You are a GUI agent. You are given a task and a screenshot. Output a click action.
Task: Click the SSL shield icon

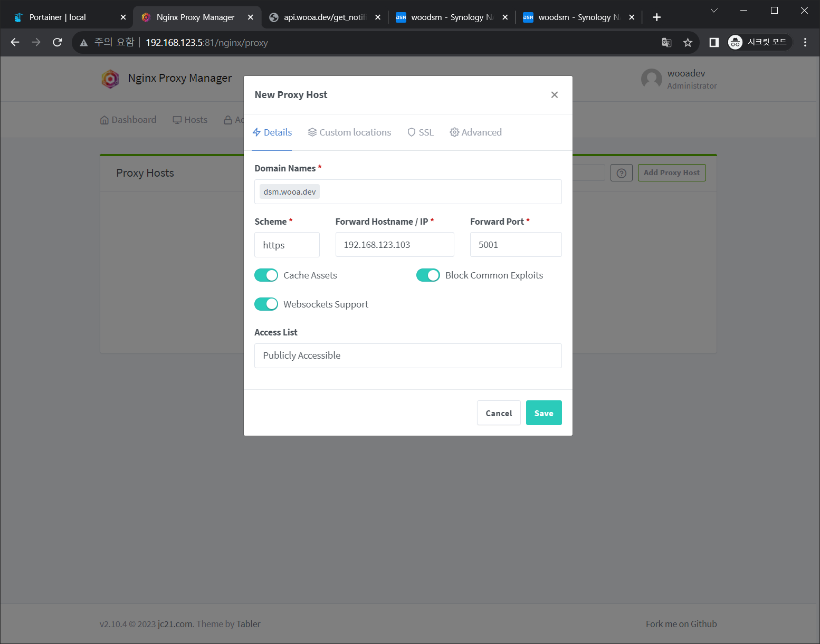tap(412, 132)
